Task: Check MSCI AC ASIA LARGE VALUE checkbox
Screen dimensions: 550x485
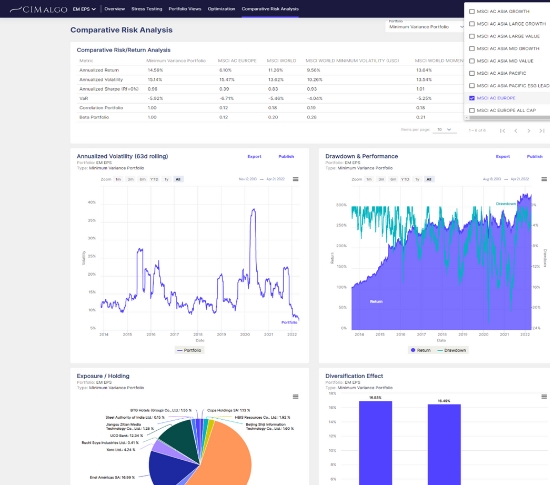Action: coord(472,36)
